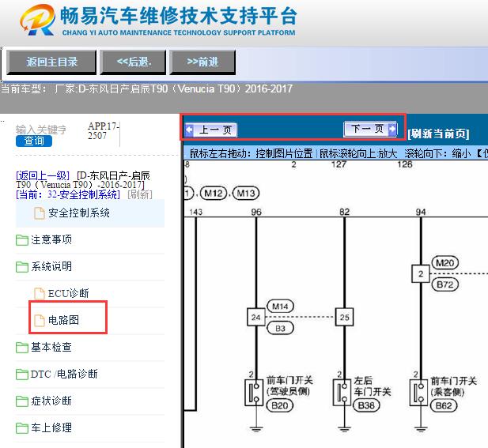
Task: Click the M14 connector label
Action: pos(280,307)
